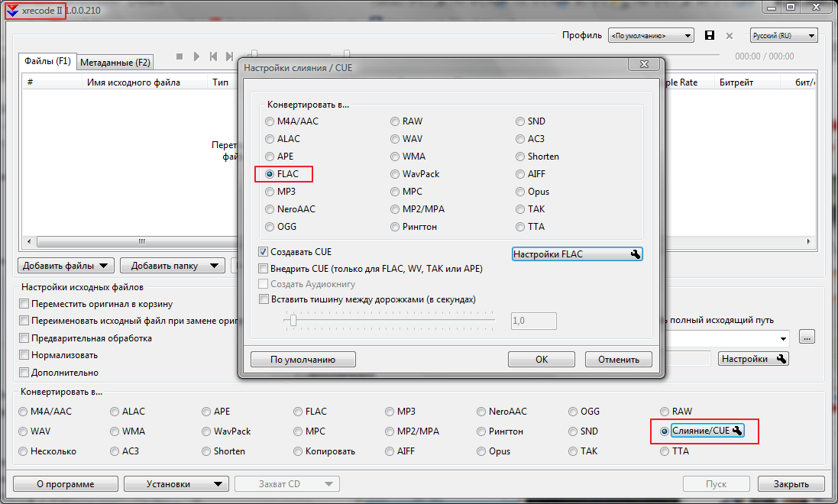Uncheck the Создавать CUE checkbox
Image resolution: width=838 pixels, height=504 pixels.
click(x=264, y=252)
